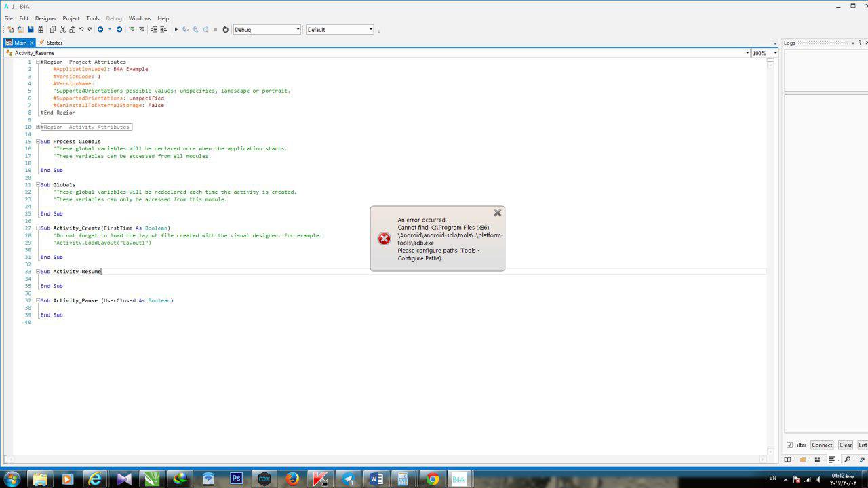
Task: Click the Connect button in Logs
Action: pyautogui.click(x=822, y=445)
